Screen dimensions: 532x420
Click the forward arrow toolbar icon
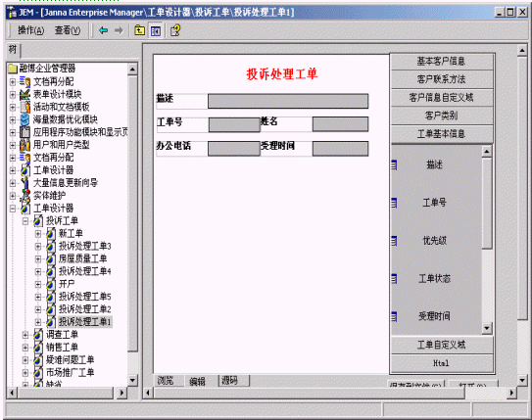pos(119,30)
